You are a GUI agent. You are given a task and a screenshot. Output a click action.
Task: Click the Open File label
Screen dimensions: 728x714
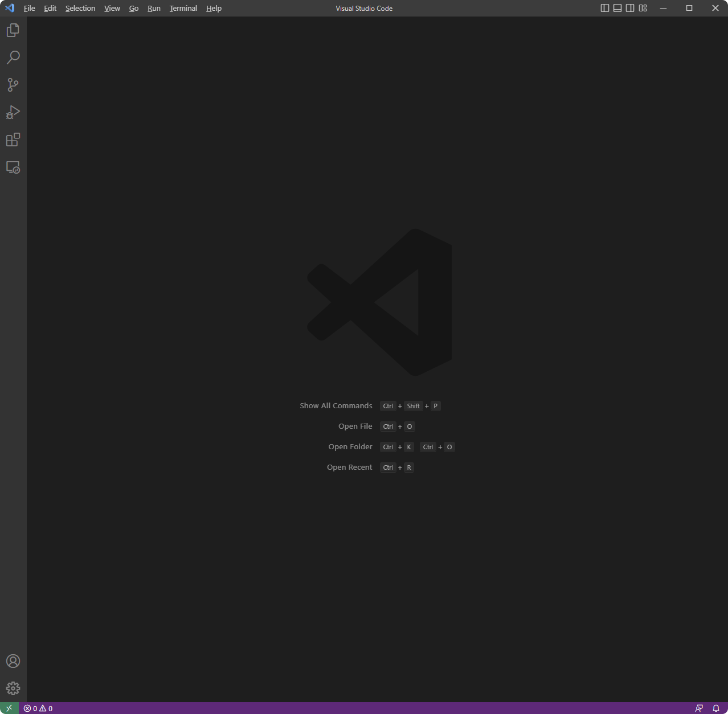coord(355,426)
